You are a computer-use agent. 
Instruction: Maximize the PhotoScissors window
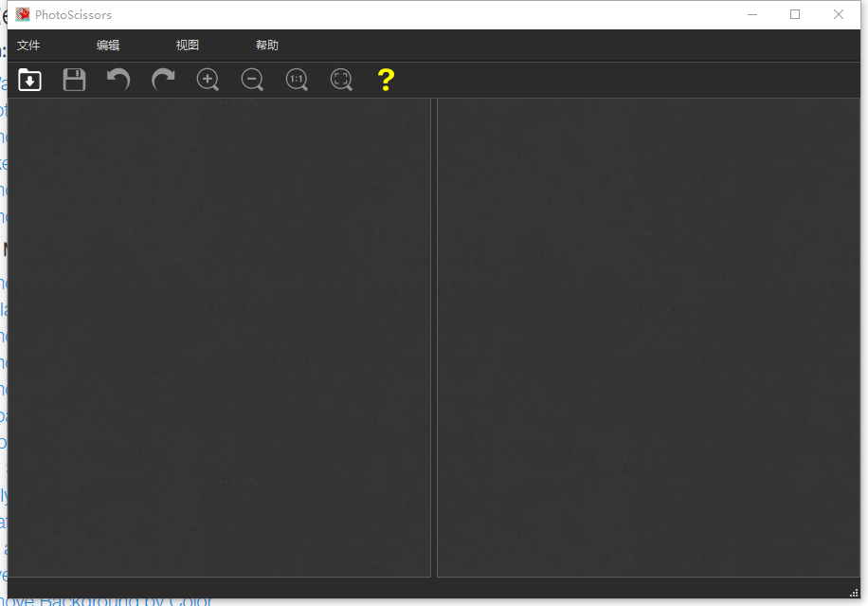[795, 14]
